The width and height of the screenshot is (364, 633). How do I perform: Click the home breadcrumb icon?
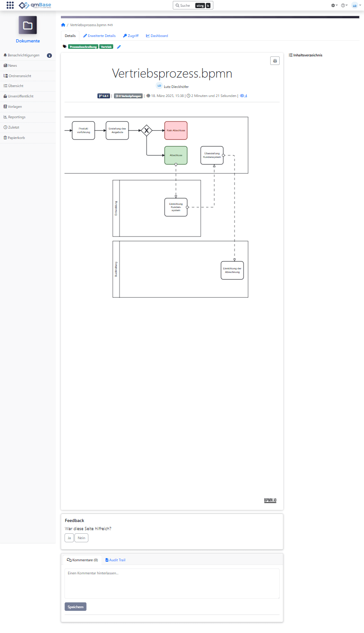point(63,25)
